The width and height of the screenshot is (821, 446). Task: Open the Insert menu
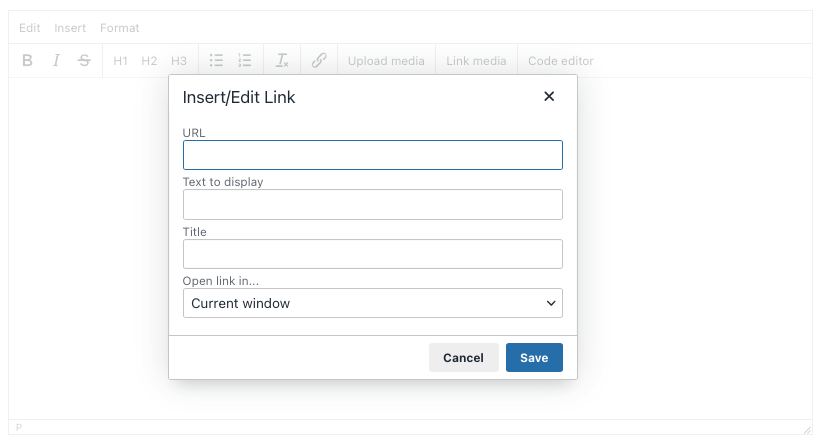pos(70,28)
